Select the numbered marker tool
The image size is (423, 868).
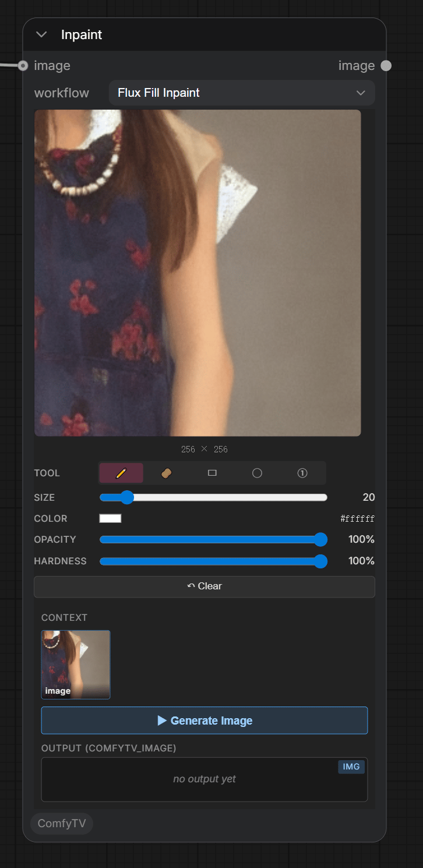click(302, 473)
